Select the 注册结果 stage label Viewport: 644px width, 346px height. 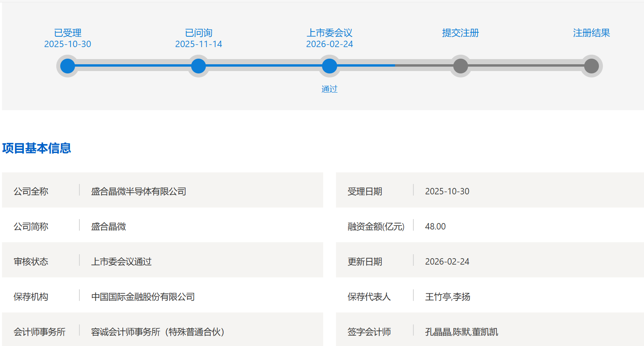tap(591, 33)
